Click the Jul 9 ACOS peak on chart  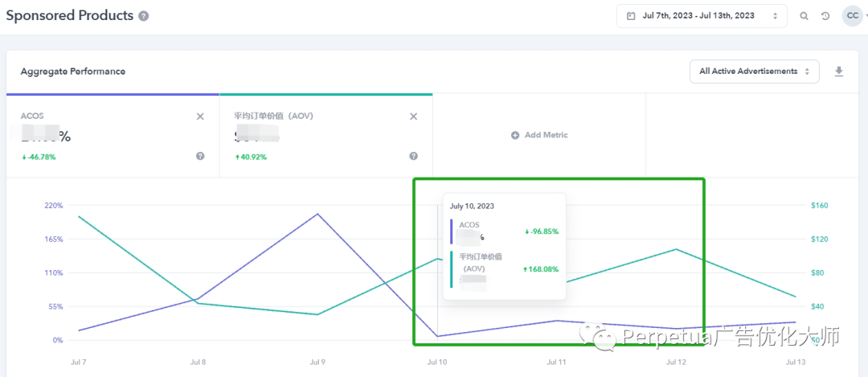(x=318, y=214)
